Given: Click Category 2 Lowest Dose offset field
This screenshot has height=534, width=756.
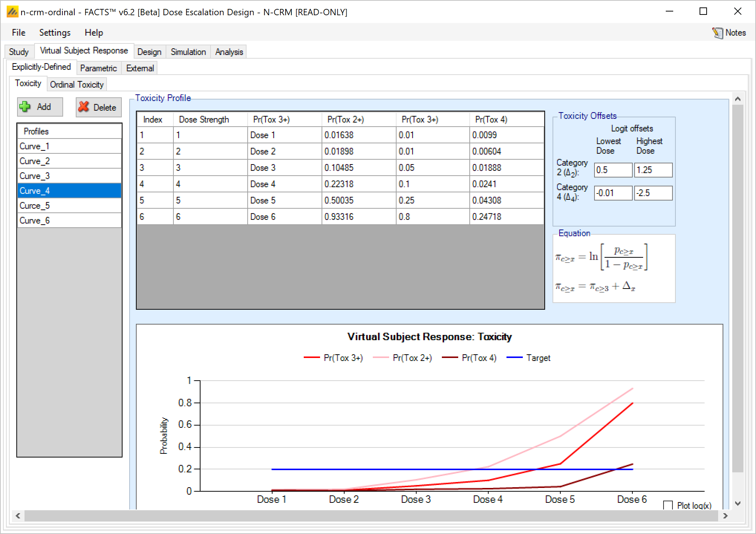Looking at the screenshot, I should click(613, 170).
